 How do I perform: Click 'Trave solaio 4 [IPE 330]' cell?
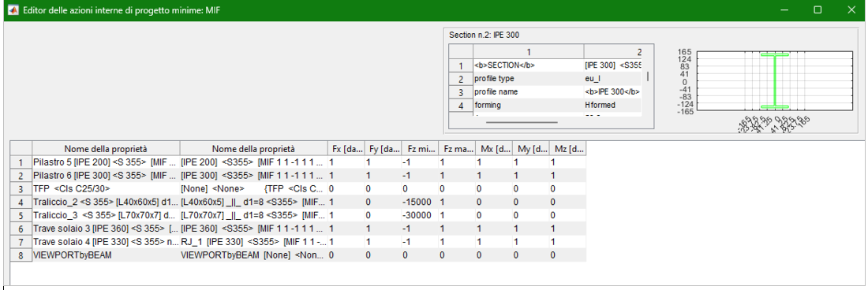click(x=106, y=242)
